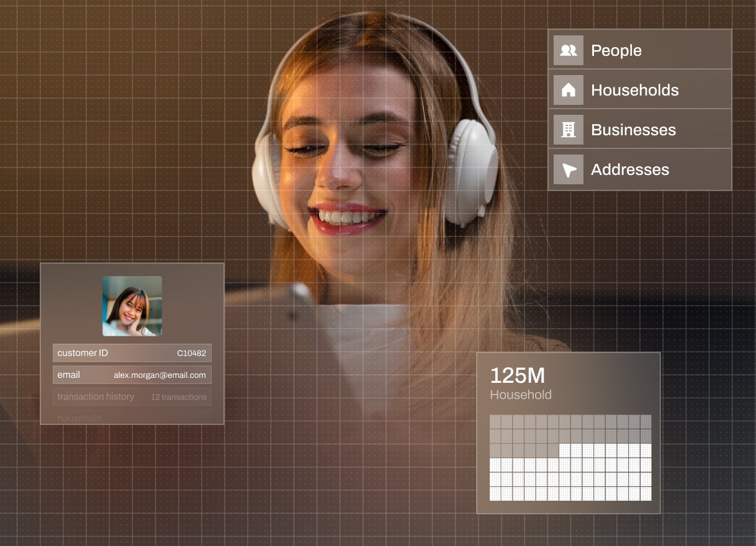This screenshot has height=546, width=756.
Task: Click the Addresses arrow icon
Action: pyautogui.click(x=569, y=169)
